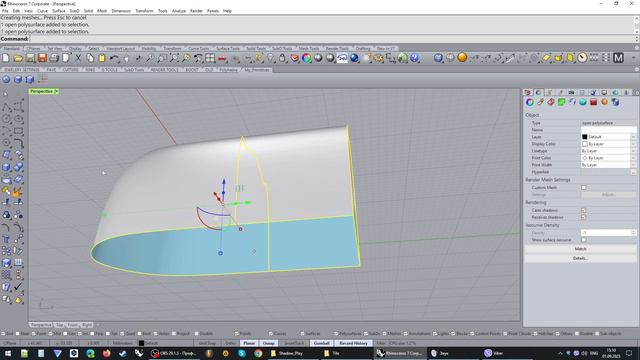Screen dimensions: 640x360
Task: Toggle Custom Mesh checkbox
Action: pyautogui.click(x=584, y=188)
